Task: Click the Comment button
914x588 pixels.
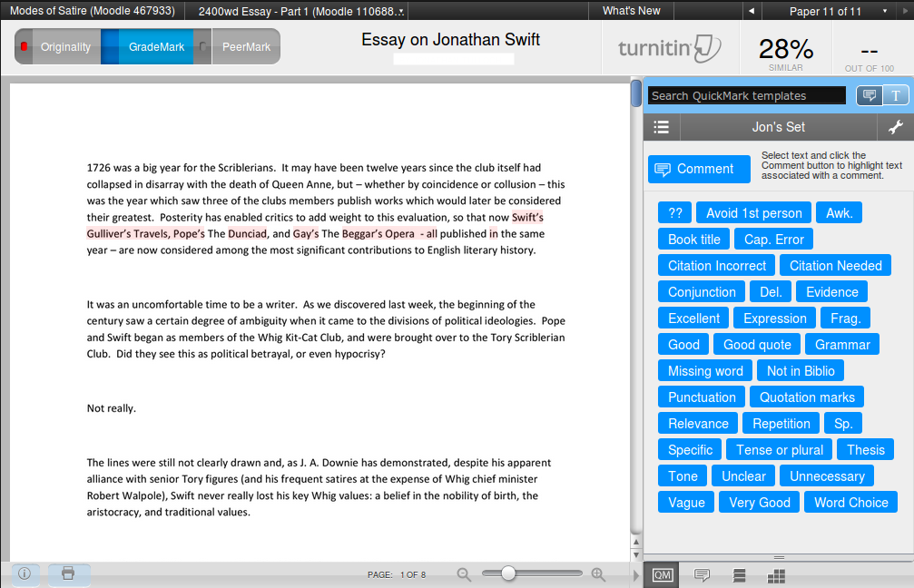Action: point(699,169)
